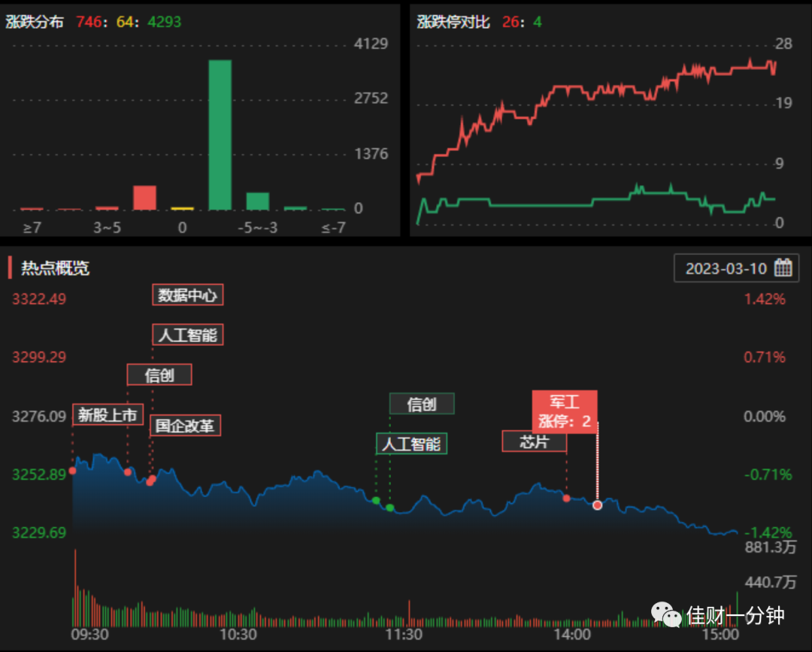Select the 数据中心 hotspot label
Viewport: 812px width, 652px height.
(187, 295)
